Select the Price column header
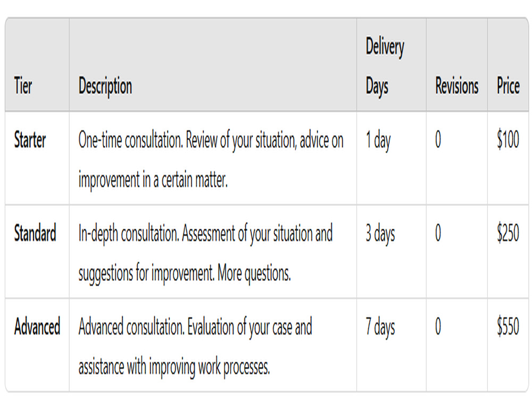 point(508,86)
